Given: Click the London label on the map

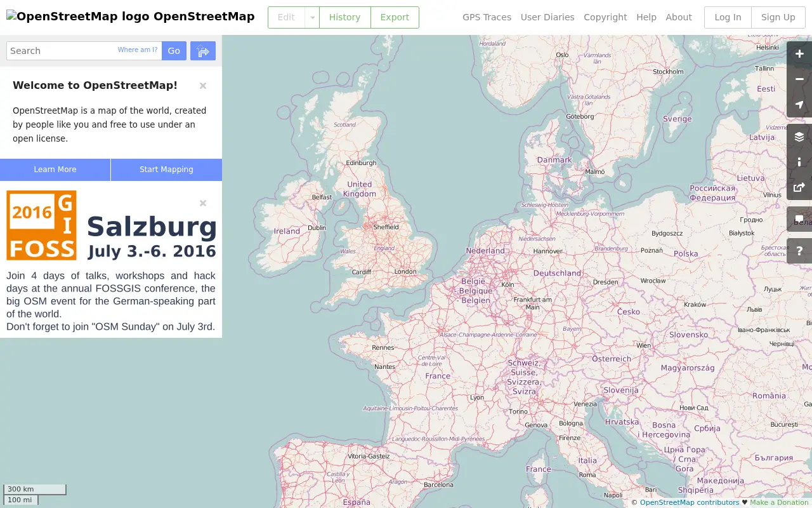Looking at the screenshot, I should [405, 272].
